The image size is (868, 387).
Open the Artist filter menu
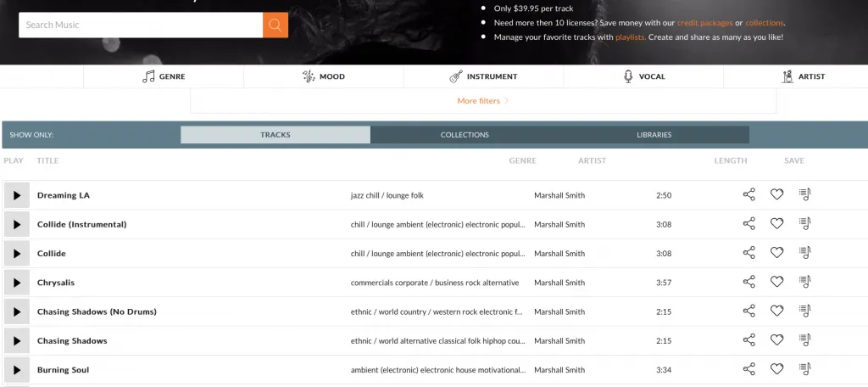pos(803,76)
